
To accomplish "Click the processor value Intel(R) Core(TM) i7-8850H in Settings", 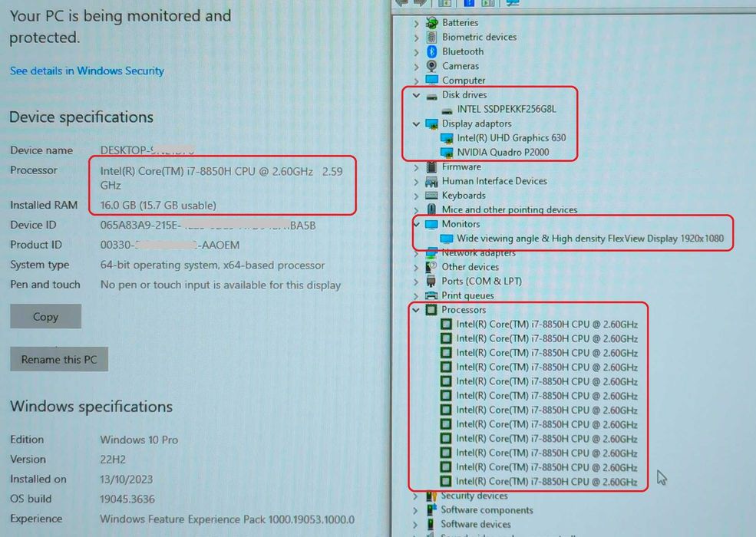I will [x=221, y=178].
